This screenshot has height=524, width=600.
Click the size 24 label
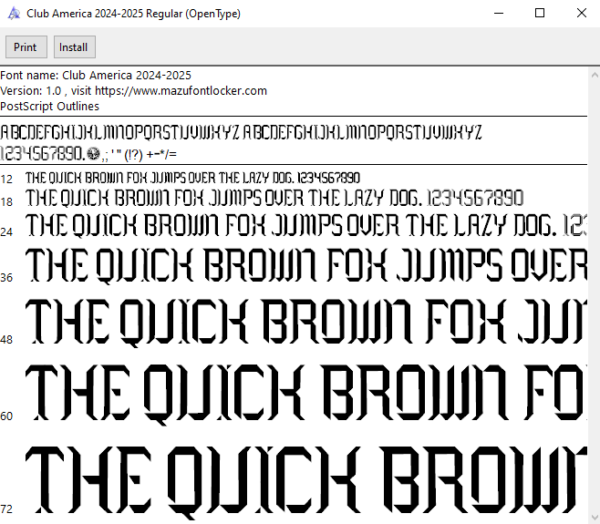[x=7, y=232]
